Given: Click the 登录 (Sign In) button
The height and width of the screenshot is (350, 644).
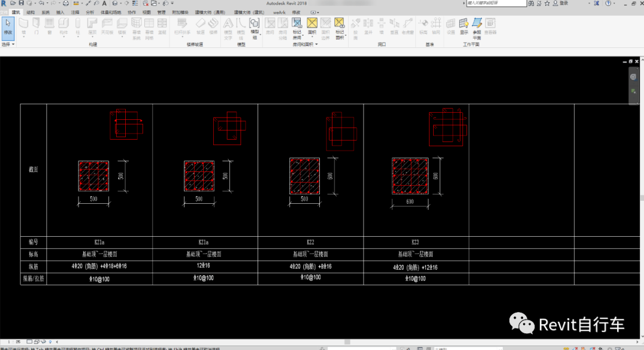Looking at the screenshot, I should (x=561, y=3).
